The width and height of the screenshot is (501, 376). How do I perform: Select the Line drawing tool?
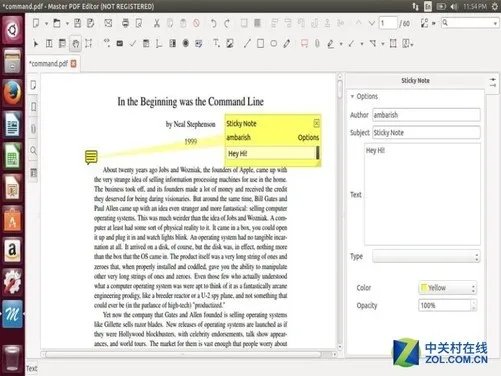247,43
